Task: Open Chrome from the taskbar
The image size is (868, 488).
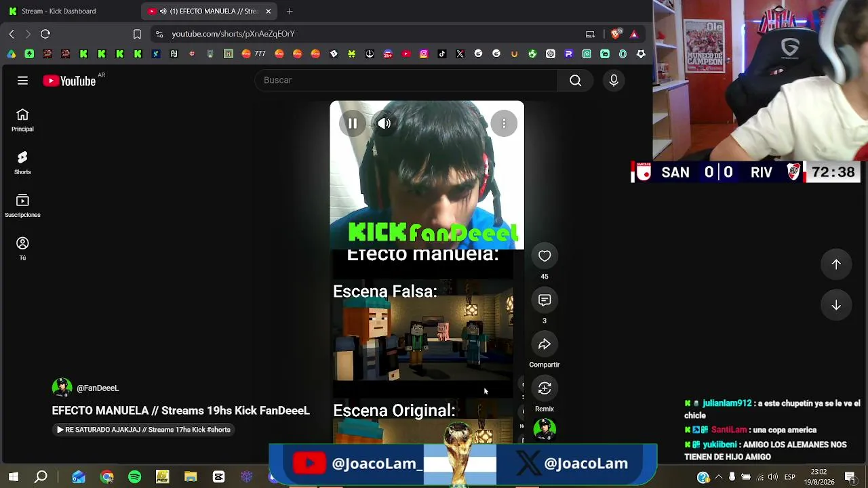Action: [106, 477]
